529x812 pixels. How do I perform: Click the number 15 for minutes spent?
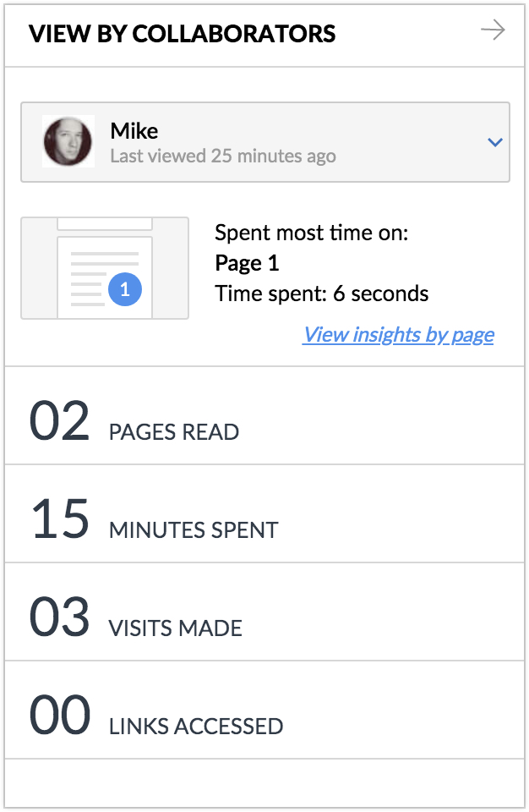pyautogui.click(x=59, y=519)
